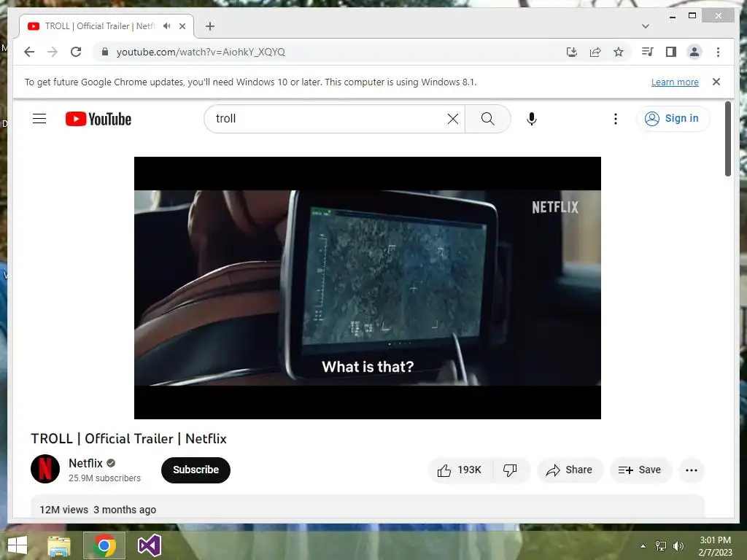The height and width of the screenshot is (560, 747).
Task: Click the Sign in button
Action: pyautogui.click(x=672, y=119)
